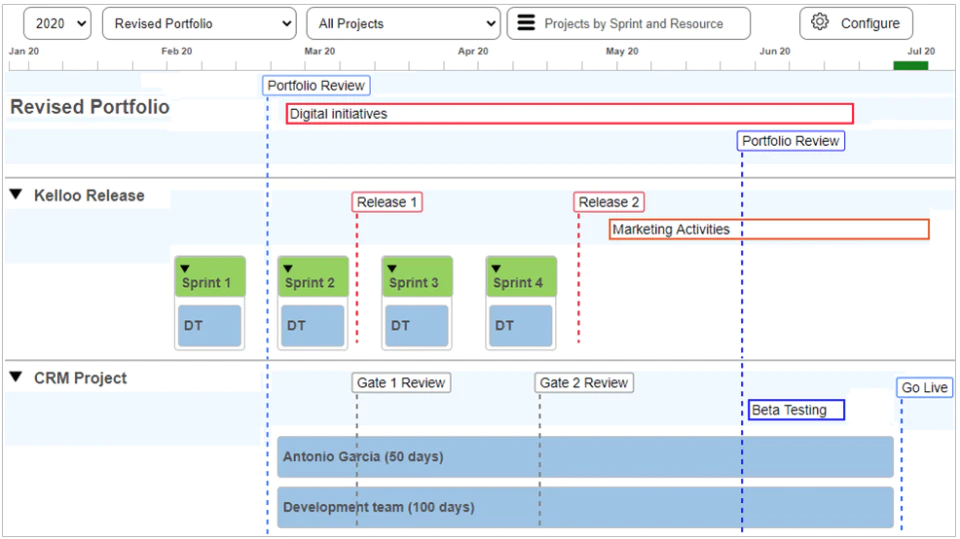This screenshot has width=960, height=539.
Task: Select the Sprint 4 label
Action: point(518,283)
